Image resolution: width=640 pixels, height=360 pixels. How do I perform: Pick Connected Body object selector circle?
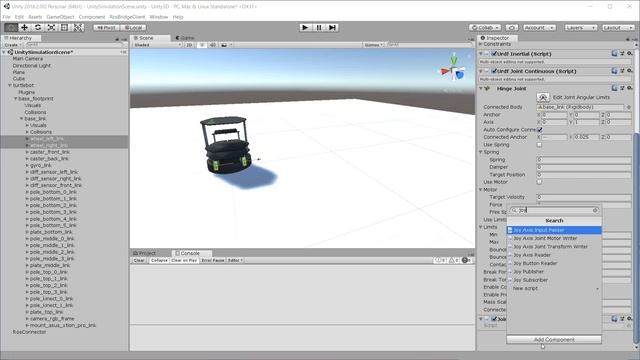point(628,107)
